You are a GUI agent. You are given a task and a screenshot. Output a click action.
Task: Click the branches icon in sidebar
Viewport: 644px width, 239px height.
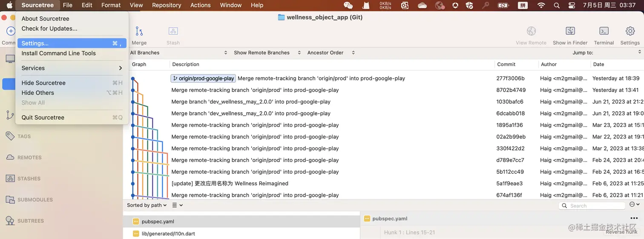click(10, 115)
